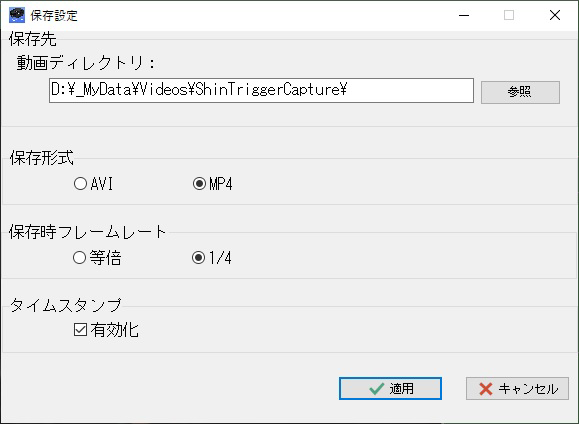Choose the 1/4 frame rate option

[212, 257]
